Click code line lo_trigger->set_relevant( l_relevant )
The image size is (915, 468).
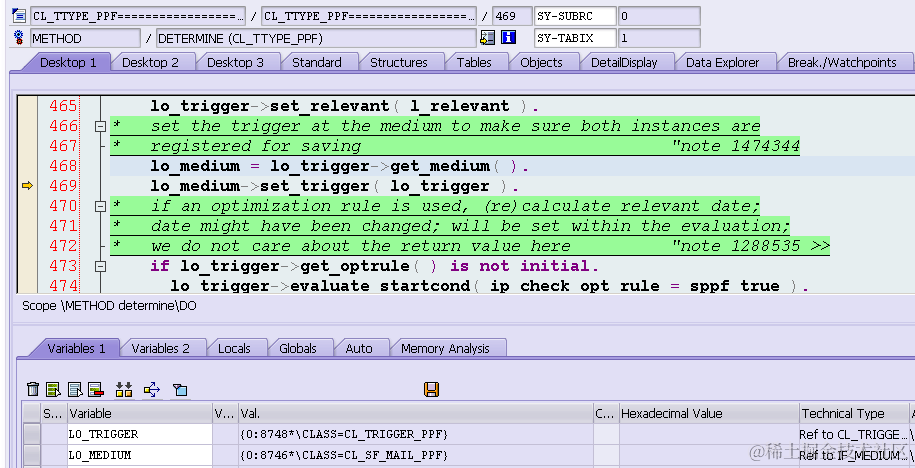coord(344,106)
